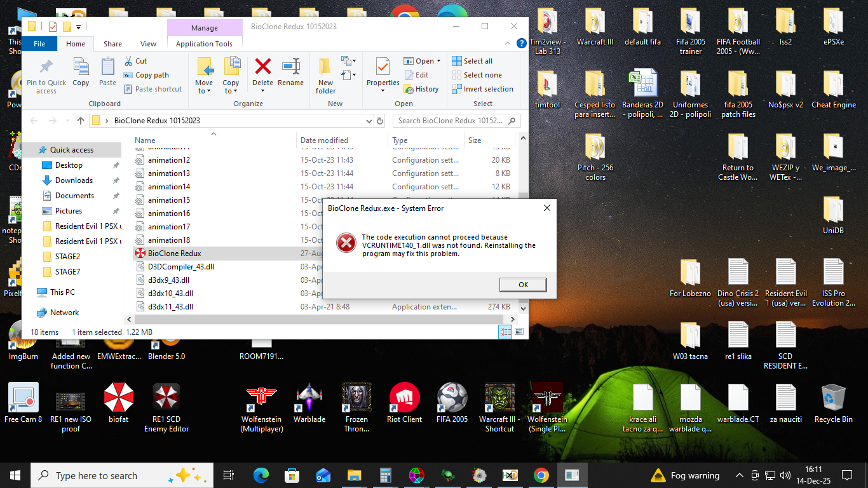Switch to Details view button in status bar
Screen dimensions: 868x488
(506, 332)
